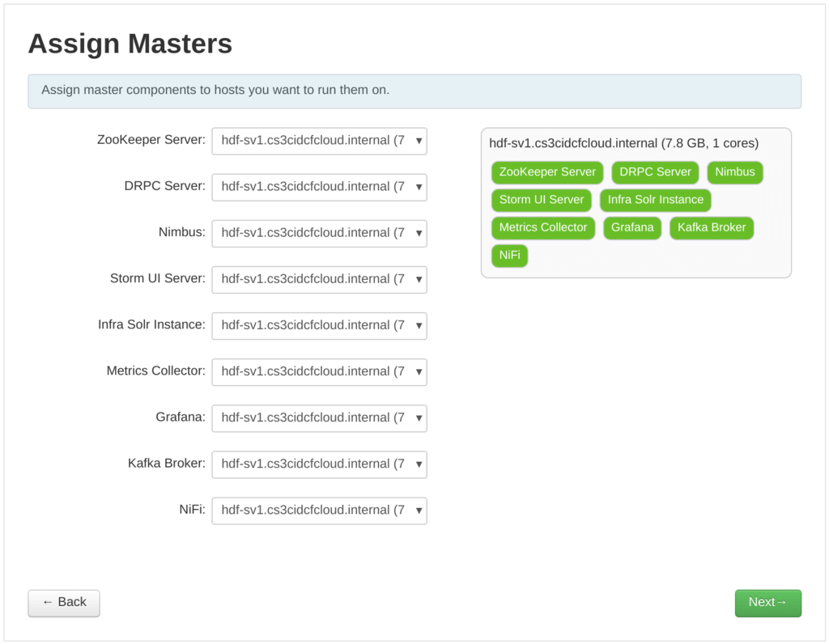Click the 'Infra Solr Instance:' field label
Screen dimensions: 829x644
pos(151,325)
